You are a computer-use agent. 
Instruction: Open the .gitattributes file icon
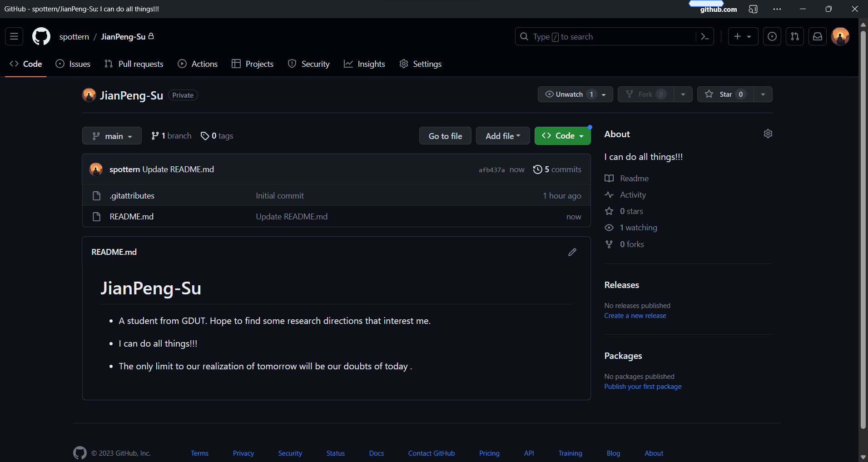[96, 196]
